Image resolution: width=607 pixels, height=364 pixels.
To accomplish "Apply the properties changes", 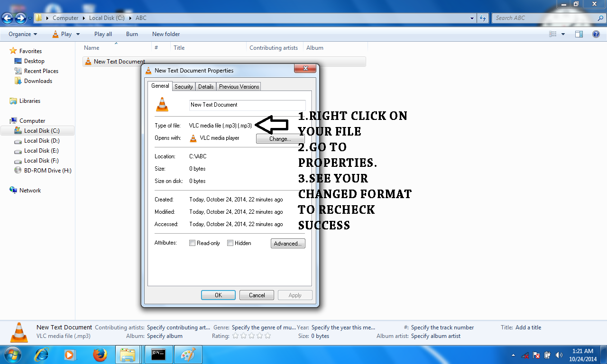I will point(295,295).
